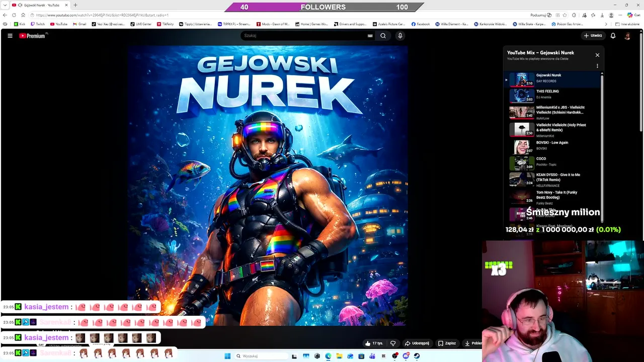Open File Explorer from taskbar

pyautogui.click(x=339, y=356)
